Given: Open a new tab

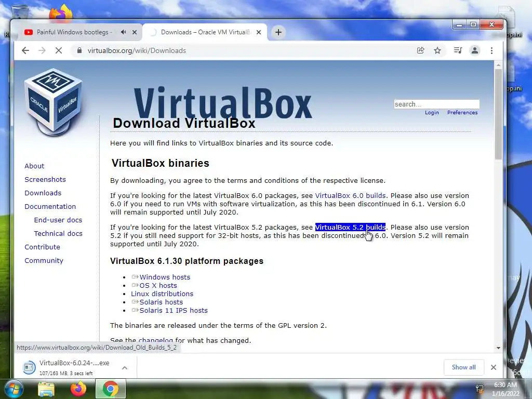Looking at the screenshot, I should 278,32.
